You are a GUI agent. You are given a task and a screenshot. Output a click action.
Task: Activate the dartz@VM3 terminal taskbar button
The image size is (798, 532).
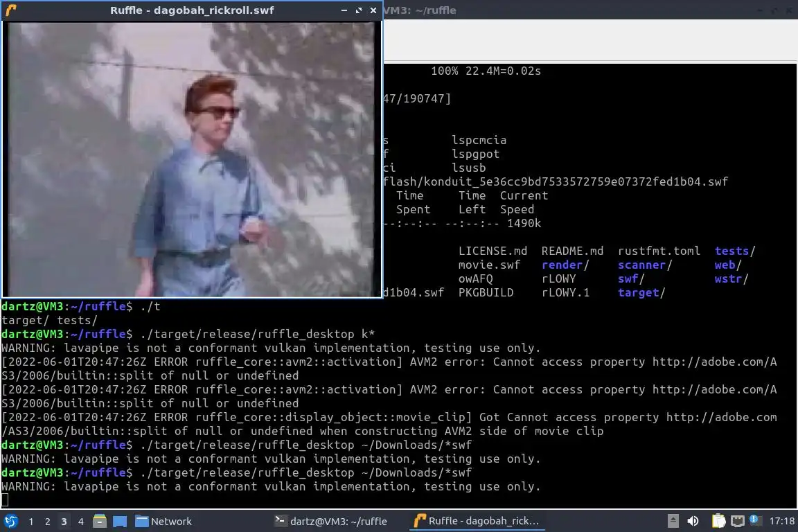(x=331, y=522)
